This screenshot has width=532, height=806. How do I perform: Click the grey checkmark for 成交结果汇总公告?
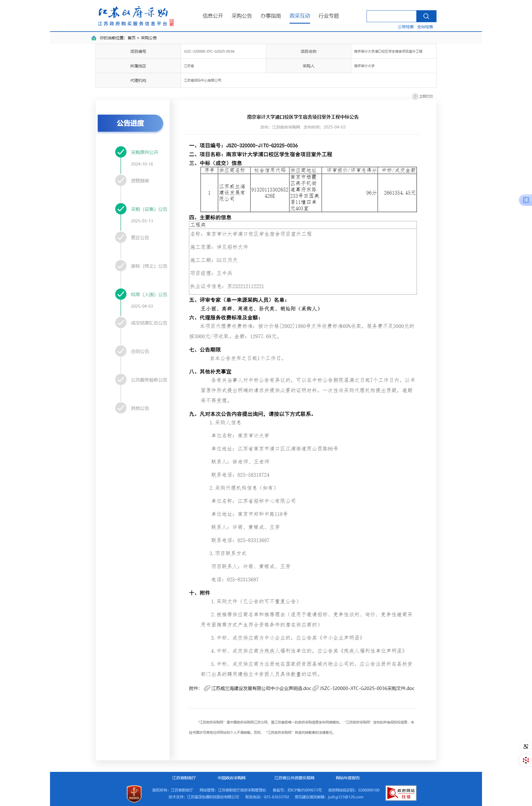click(121, 323)
